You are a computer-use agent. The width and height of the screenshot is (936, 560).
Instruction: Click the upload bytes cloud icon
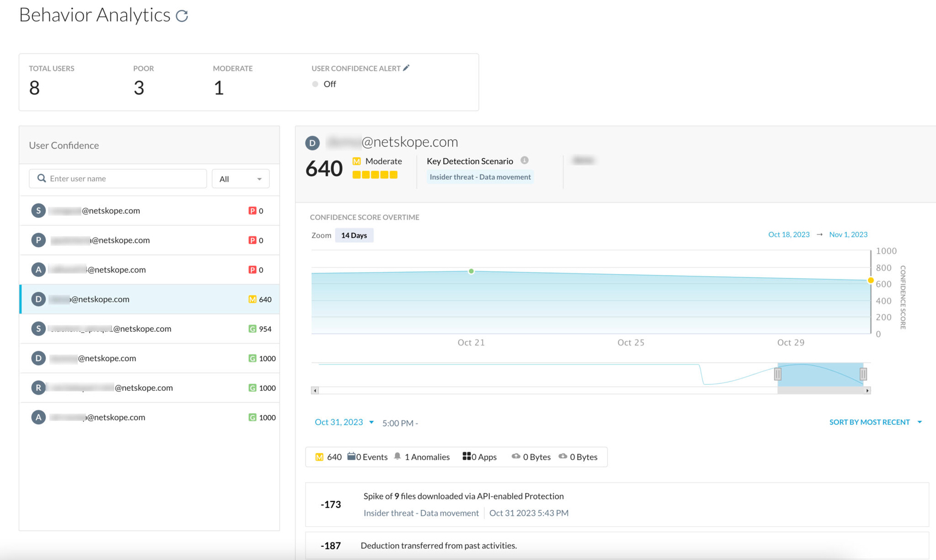coord(516,456)
